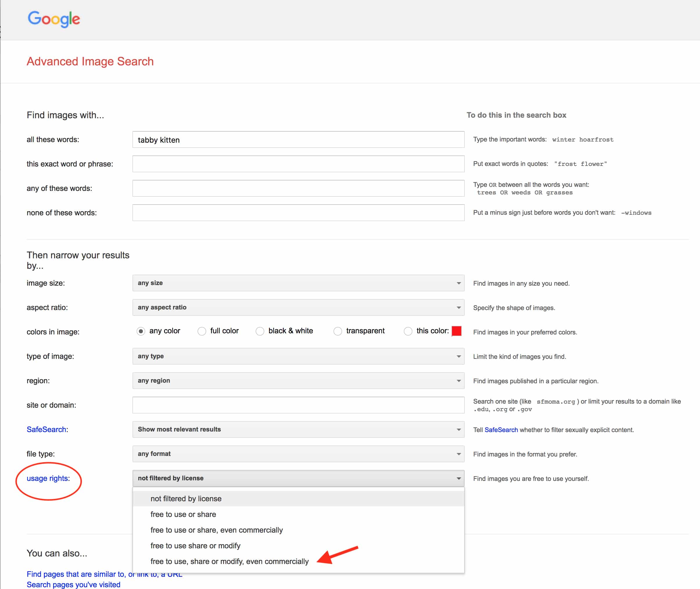The width and height of the screenshot is (700, 589).
Task: Click 'Find images in your preferred colors.' text
Action: coord(525,332)
